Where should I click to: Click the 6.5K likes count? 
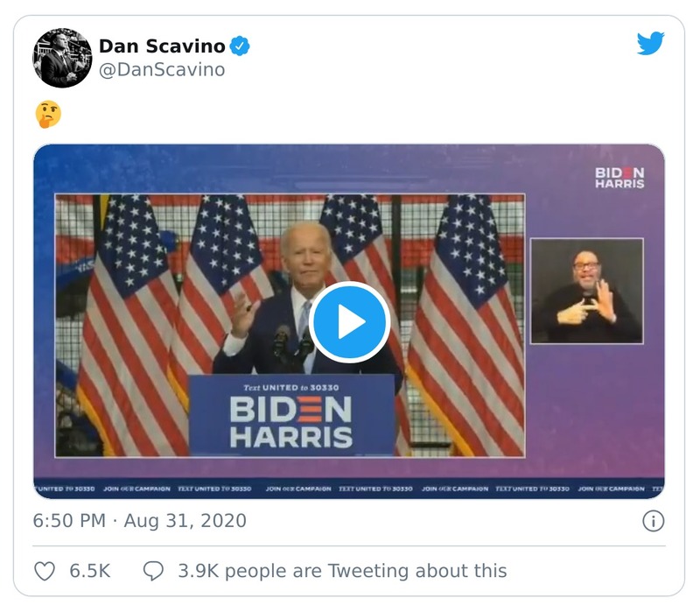[x=90, y=571]
